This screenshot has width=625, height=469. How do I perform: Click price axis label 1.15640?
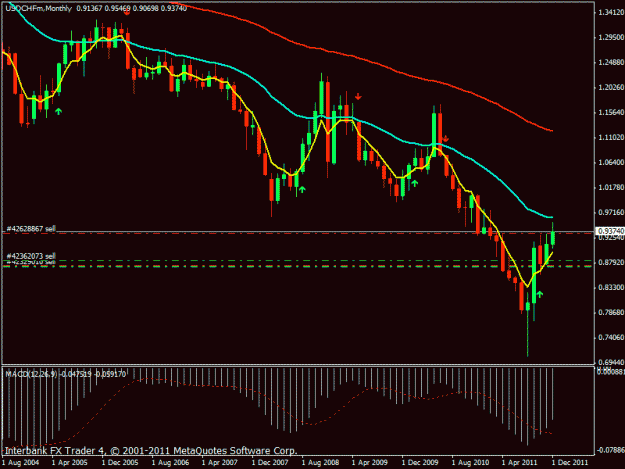tap(611, 113)
